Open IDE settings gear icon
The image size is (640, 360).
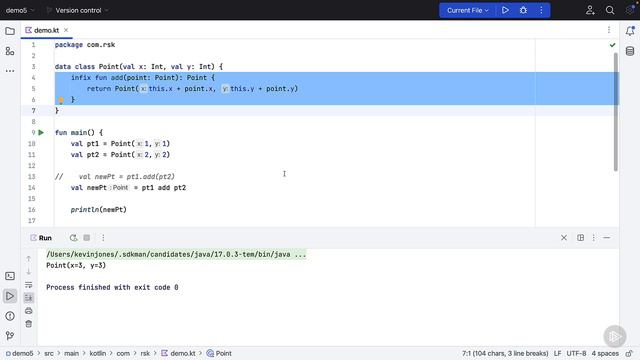630,10
